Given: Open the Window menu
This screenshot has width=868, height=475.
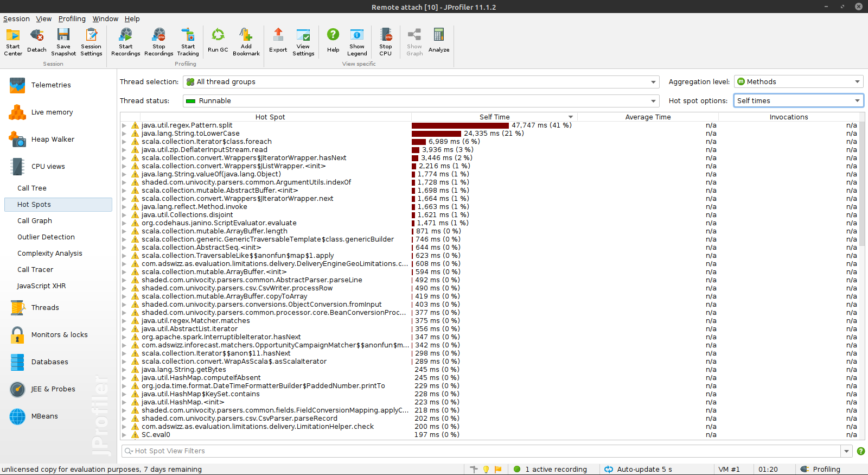Looking at the screenshot, I should coord(105,19).
